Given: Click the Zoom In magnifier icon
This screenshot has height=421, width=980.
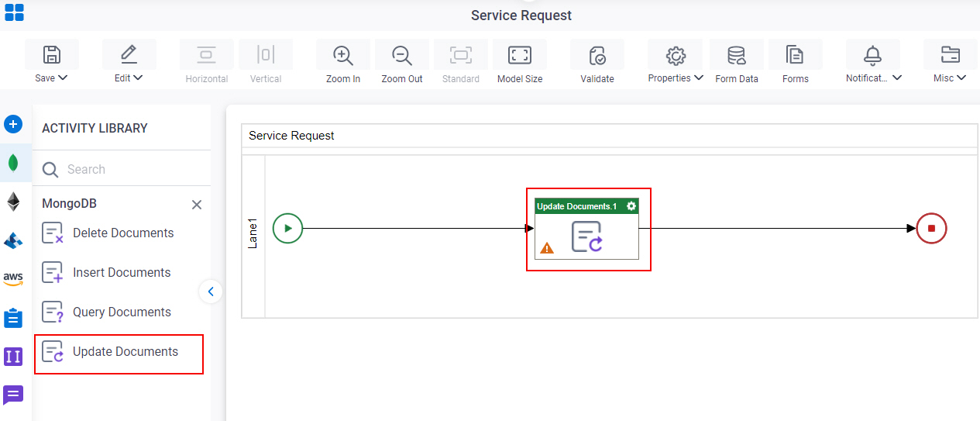Looking at the screenshot, I should 342,55.
